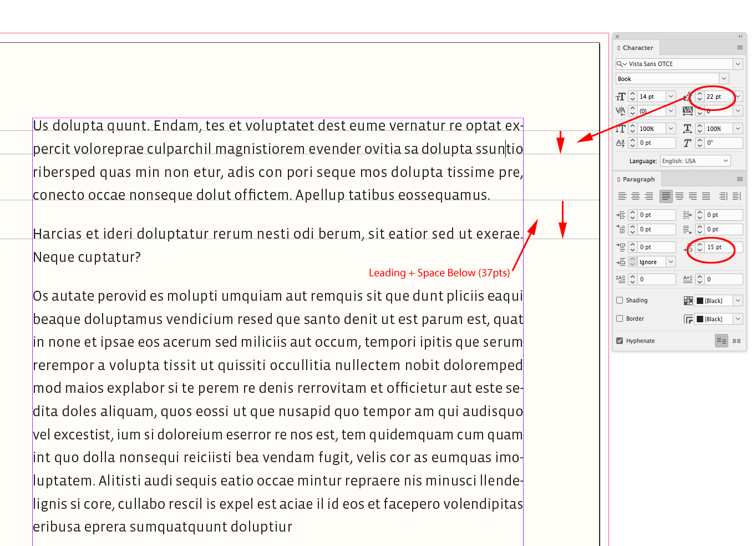
Task: Select the justify with last line left alignment
Action: click(666, 196)
